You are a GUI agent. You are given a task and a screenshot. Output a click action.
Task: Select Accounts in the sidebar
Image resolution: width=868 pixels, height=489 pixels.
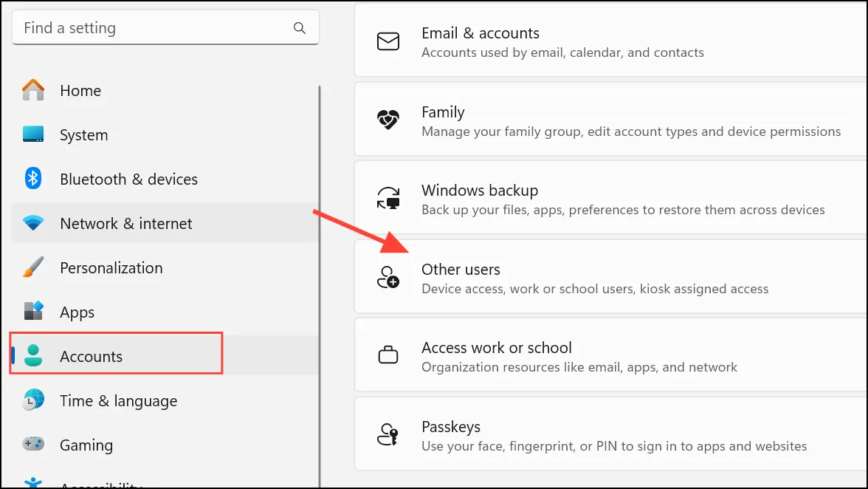click(165, 355)
